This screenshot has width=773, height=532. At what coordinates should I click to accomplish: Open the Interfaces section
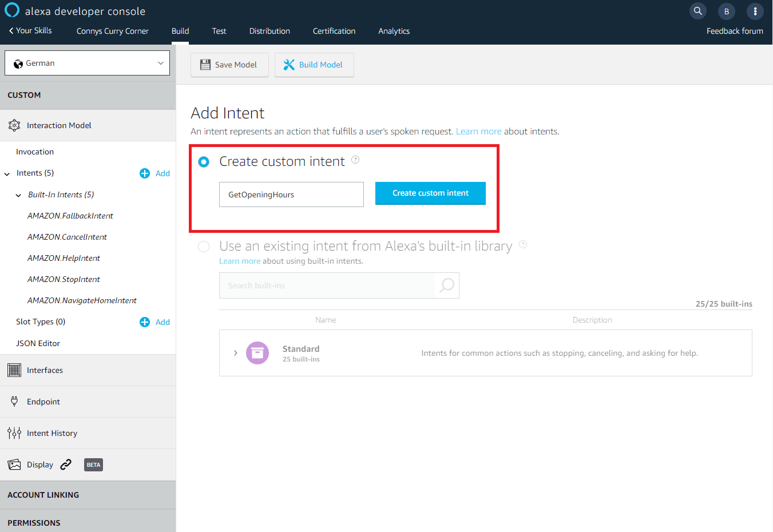pyautogui.click(x=45, y=370)
